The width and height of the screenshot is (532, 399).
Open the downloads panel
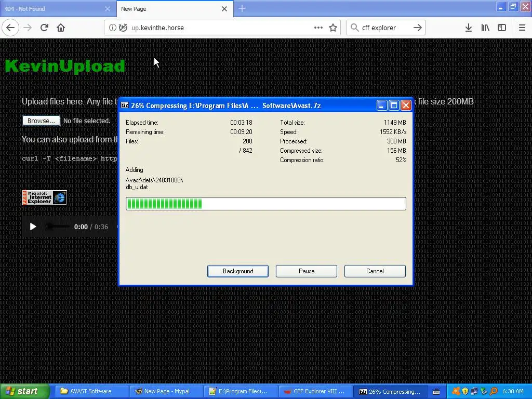469,28
